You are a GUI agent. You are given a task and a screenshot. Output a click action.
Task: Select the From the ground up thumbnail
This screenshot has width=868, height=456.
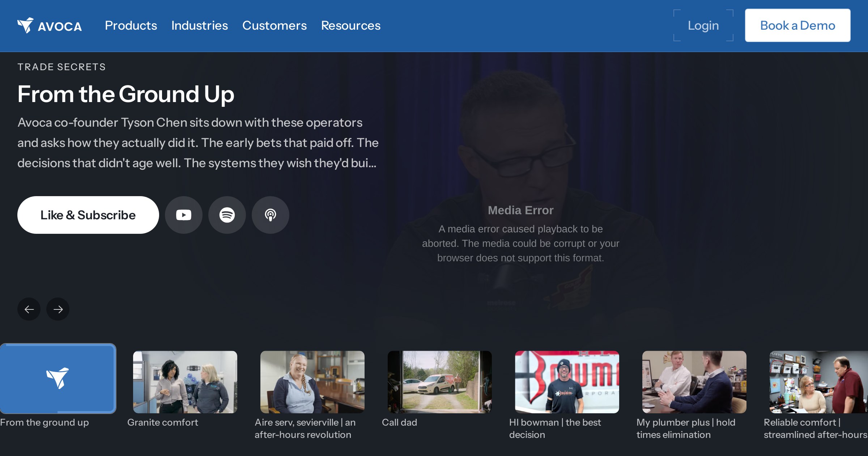[x=58, y=379]
